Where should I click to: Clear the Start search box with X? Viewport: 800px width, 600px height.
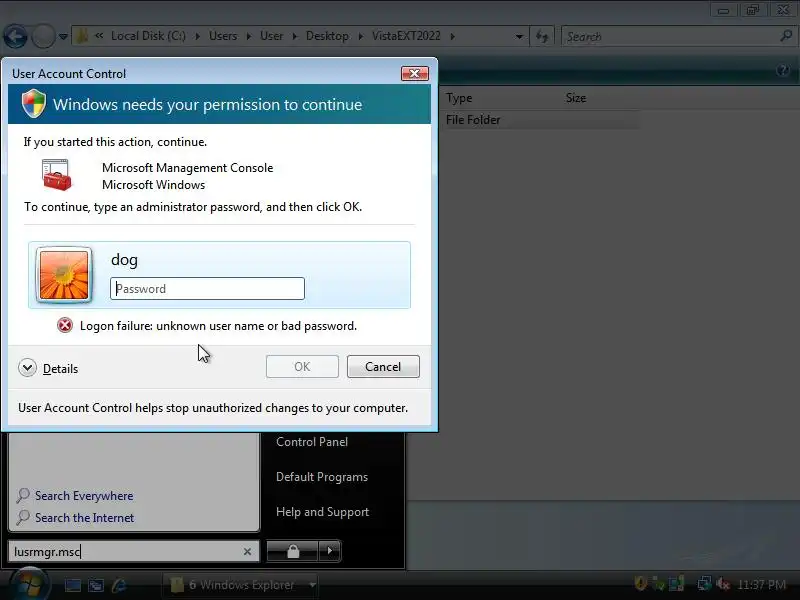tap(247, 552)
